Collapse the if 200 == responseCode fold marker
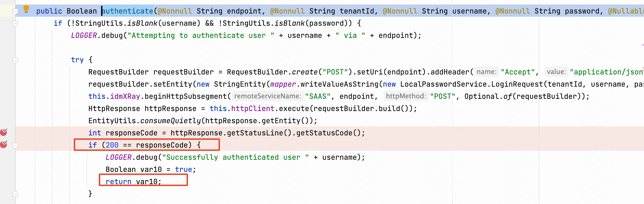This screenshot has width=644, height=204. (15, 146)
